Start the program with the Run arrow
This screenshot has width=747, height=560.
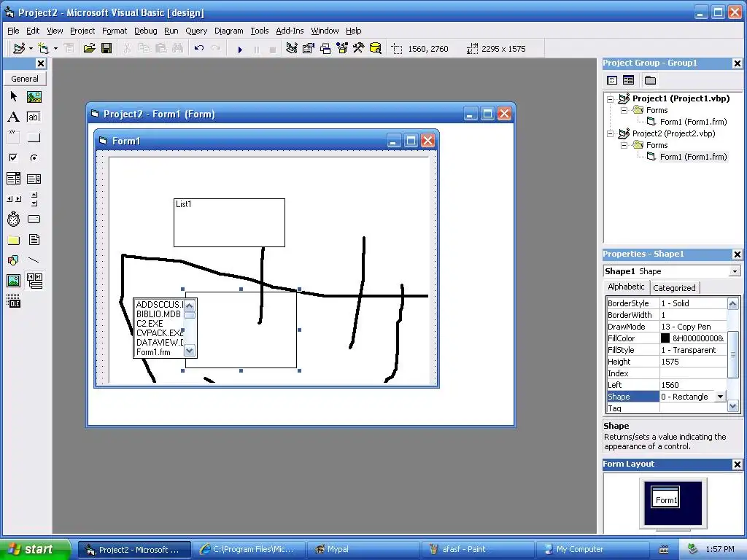(x=240, y=49)
